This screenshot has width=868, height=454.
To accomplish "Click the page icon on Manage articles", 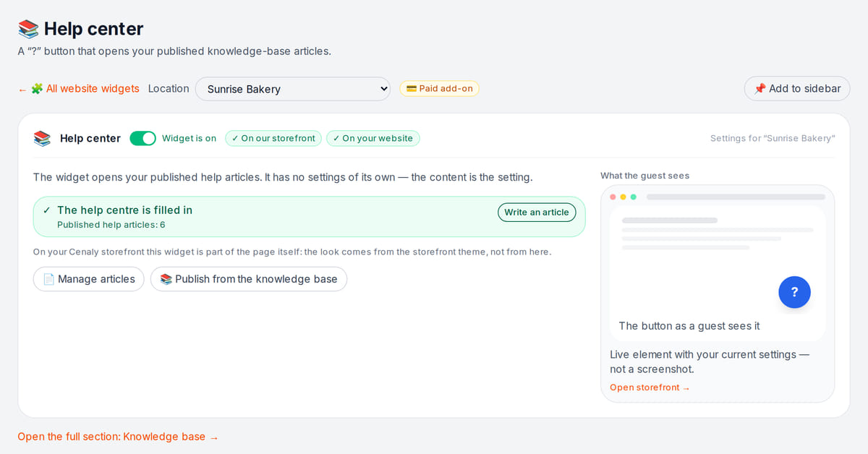I will click(x=49, y=279).
